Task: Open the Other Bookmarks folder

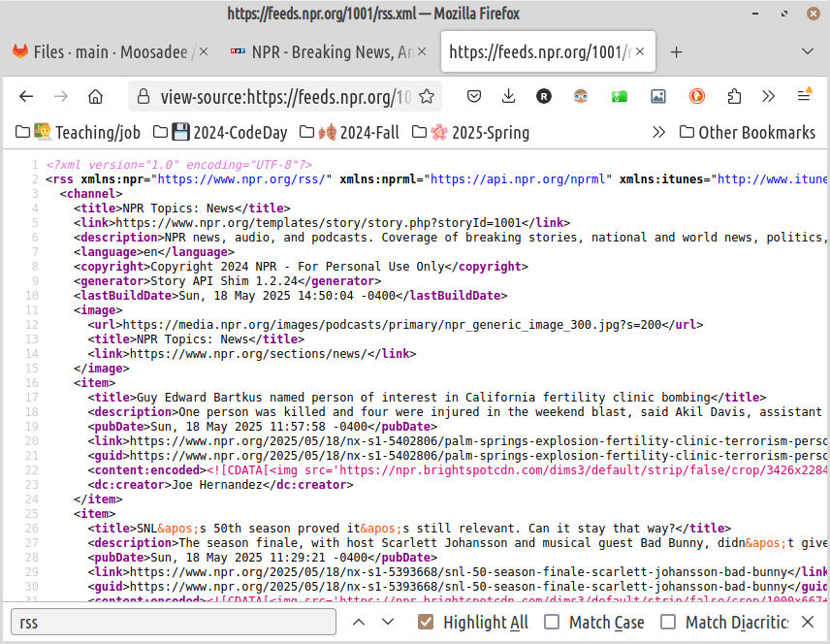Action: tap(748, 133)
